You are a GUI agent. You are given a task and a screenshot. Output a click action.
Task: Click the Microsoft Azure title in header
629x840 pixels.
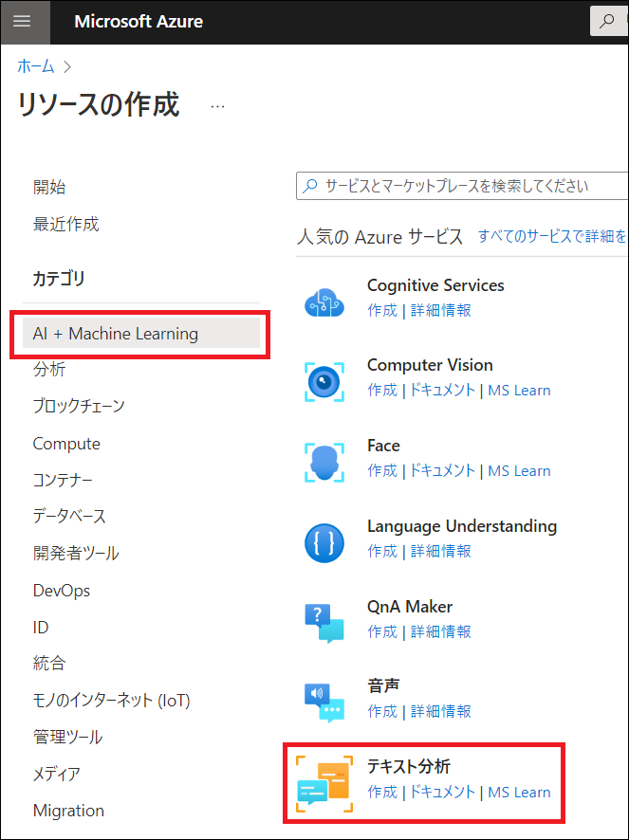pyautogui.click(x=139, y=22)
